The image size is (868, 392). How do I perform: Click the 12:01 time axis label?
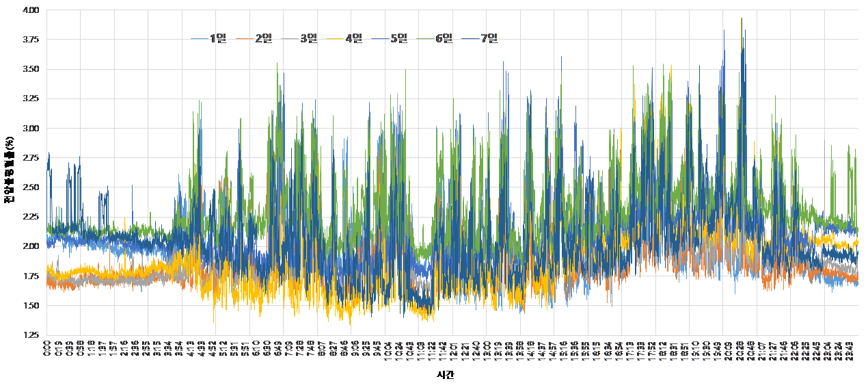tap(455, 351)
